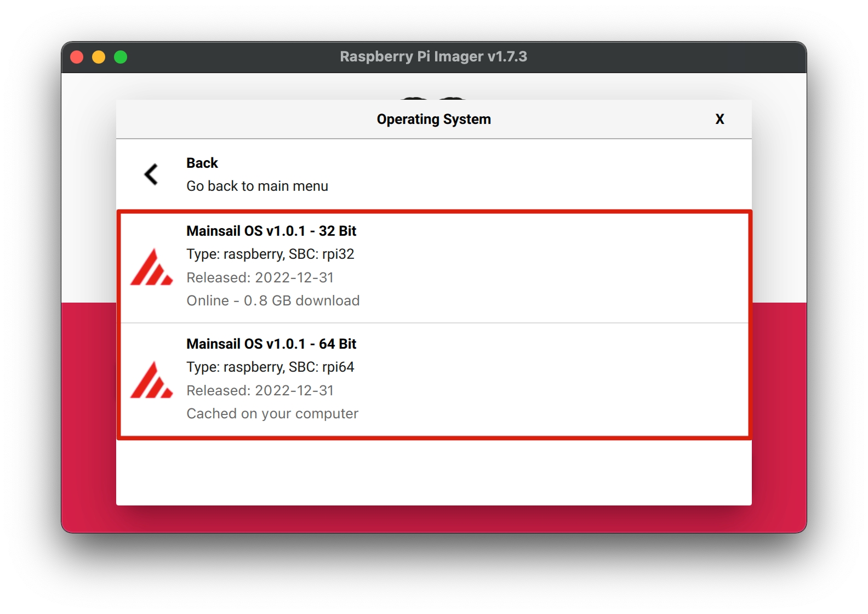Click 'Type: raspberry, SBC: rpi64' line
The height and width of the screenshot is (614, 868).
click(x=270, y=367)
